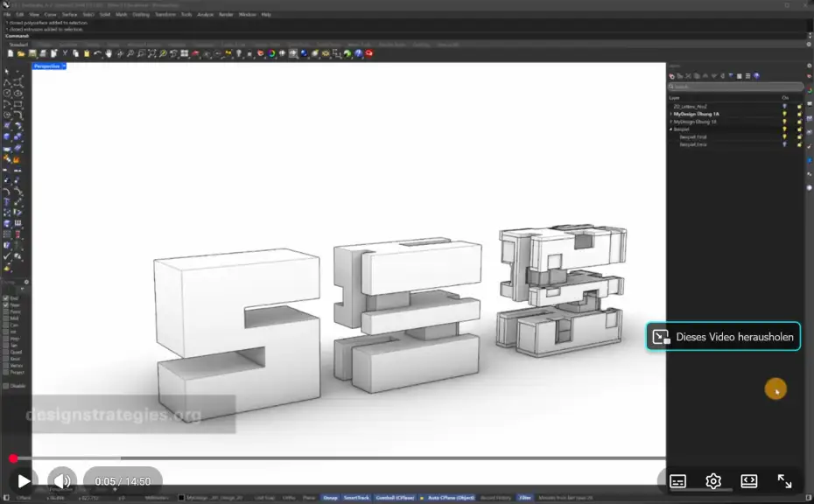
Task: Click the new layer icon atop the Layers panel
Action: (670, 75)
